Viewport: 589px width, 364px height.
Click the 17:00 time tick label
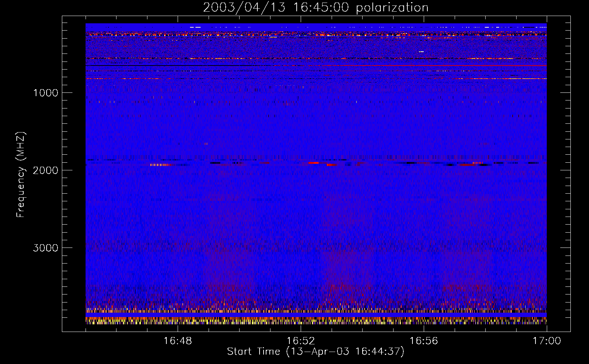coord(547,341)
